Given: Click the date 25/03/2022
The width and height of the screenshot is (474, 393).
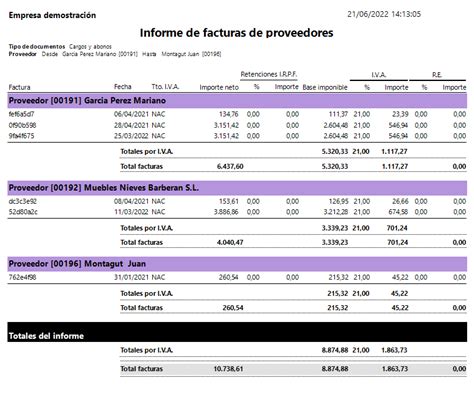Looking at the screenshot, I should (x=131, y=136).
